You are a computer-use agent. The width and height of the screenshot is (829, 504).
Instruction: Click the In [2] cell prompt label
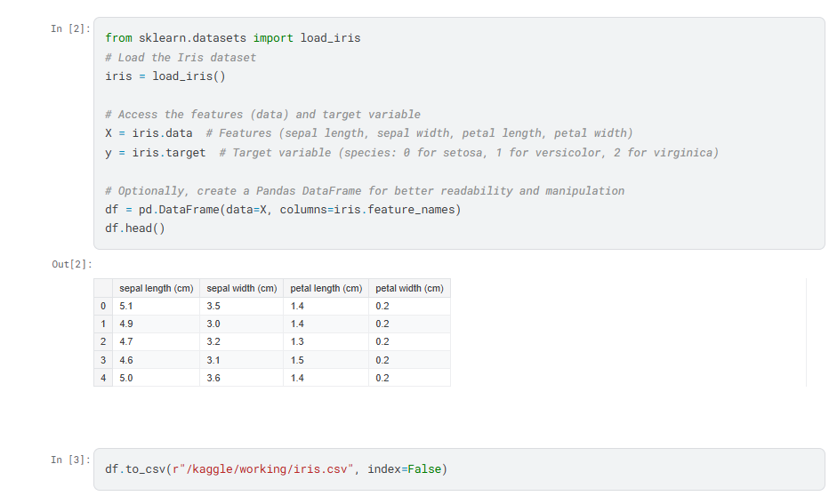coord(69,29)
